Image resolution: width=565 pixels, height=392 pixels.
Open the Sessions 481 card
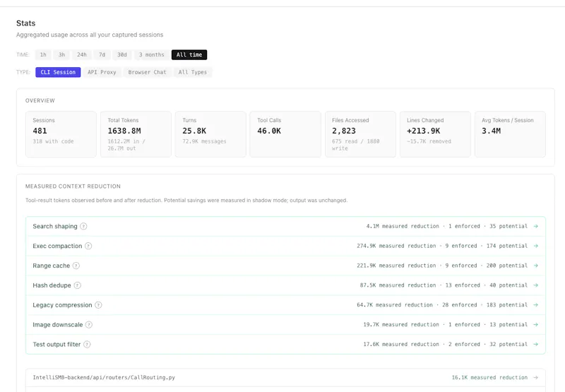tap(61, 134)
